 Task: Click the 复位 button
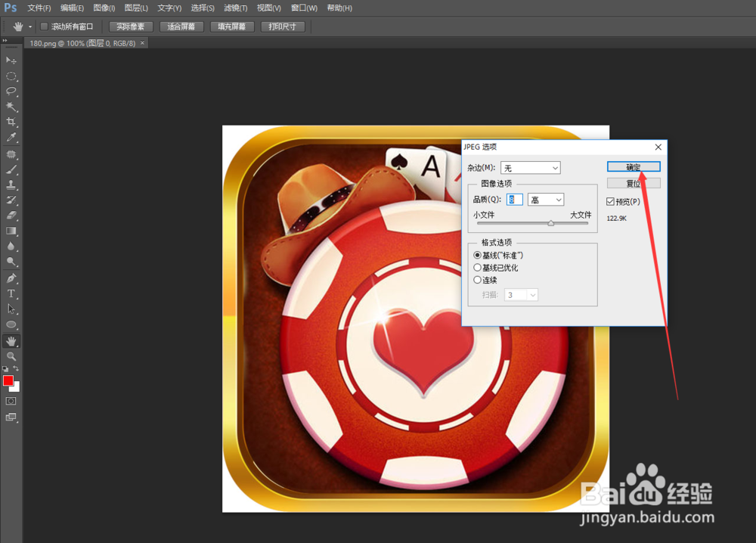click(634, 183)
